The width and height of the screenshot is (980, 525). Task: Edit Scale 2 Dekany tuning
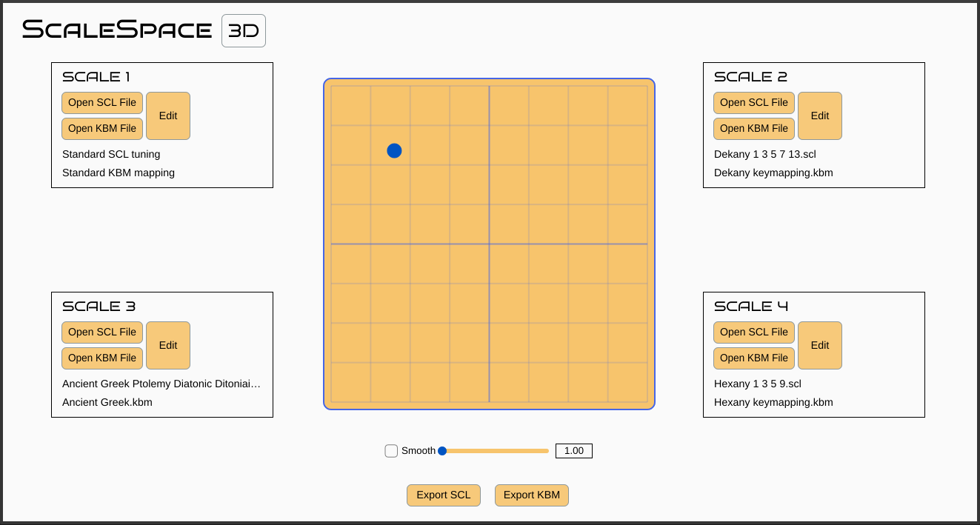(x=820, y=116)
